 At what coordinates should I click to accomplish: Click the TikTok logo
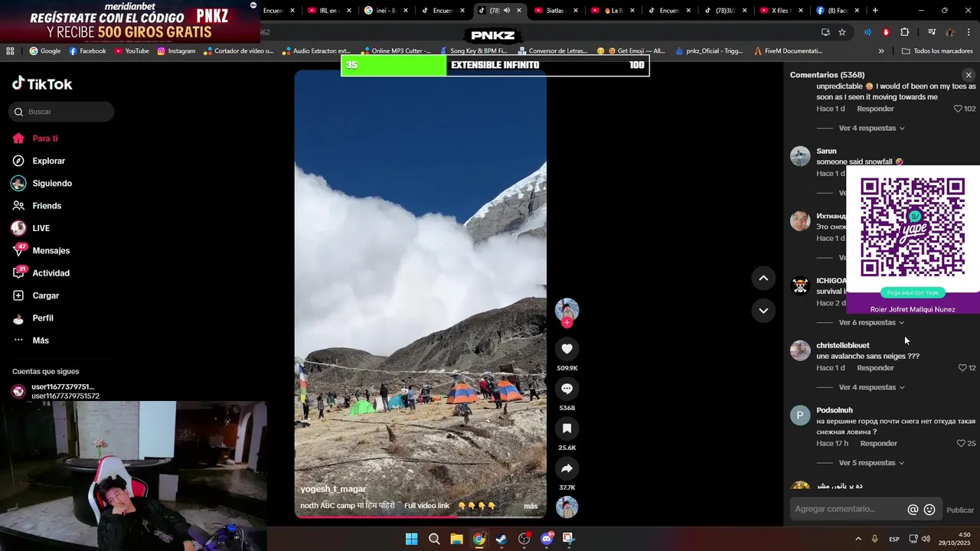pyautogui.click(x=42, y=83)
